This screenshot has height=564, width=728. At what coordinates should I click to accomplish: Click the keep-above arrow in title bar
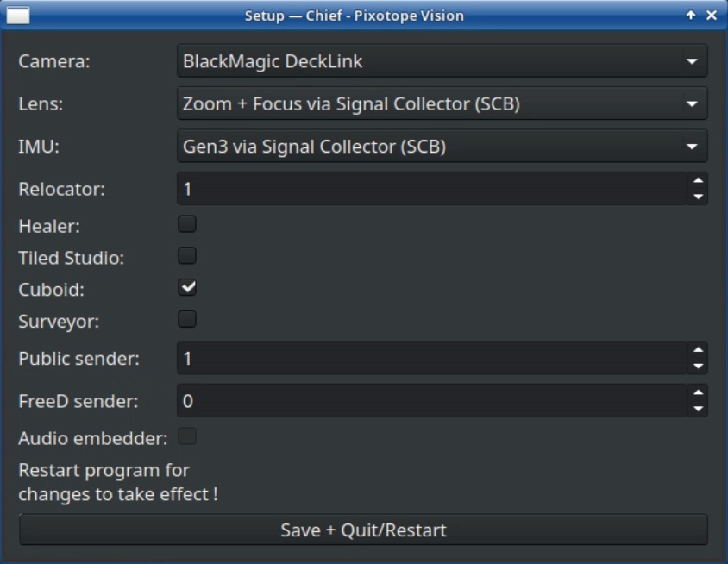click(691, 16)
